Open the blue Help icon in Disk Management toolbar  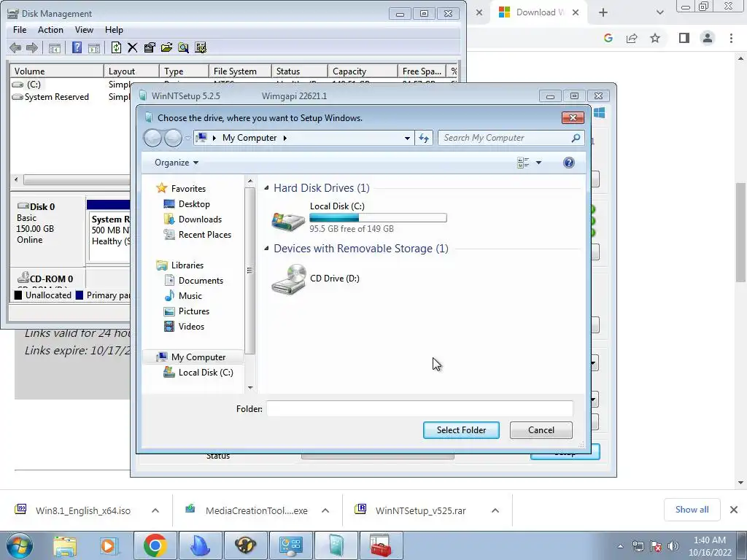click(77, 47)
